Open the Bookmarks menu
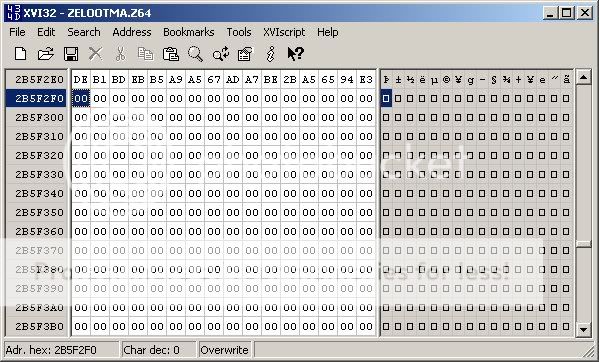This screenshot has height=362, width=599. coord(189,32)
